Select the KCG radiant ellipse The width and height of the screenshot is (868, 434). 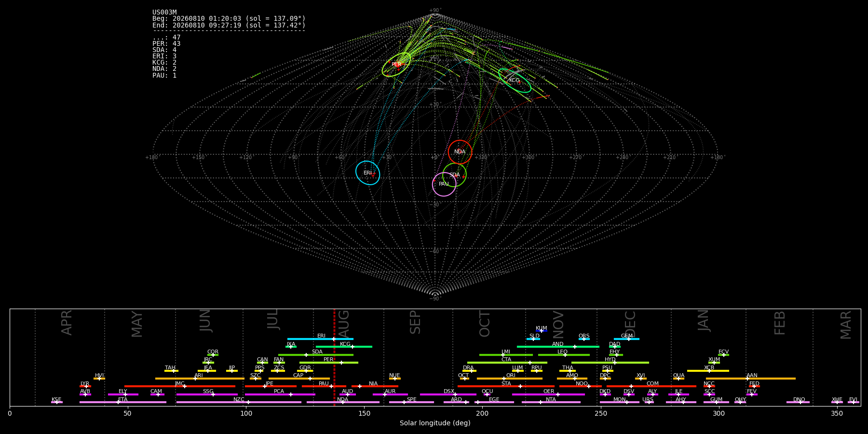pos(515,81)
